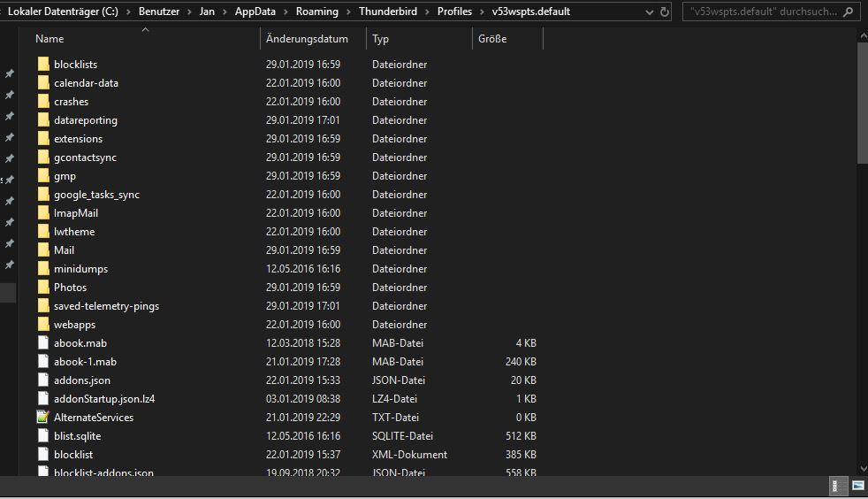Click the Name column header
The image size is (868, 499).
click(49, 39)
